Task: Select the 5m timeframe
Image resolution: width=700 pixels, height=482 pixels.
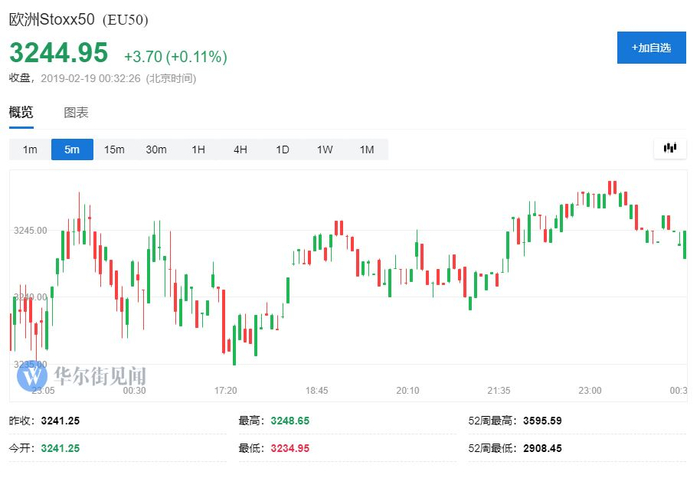Action: click(72, 150)
